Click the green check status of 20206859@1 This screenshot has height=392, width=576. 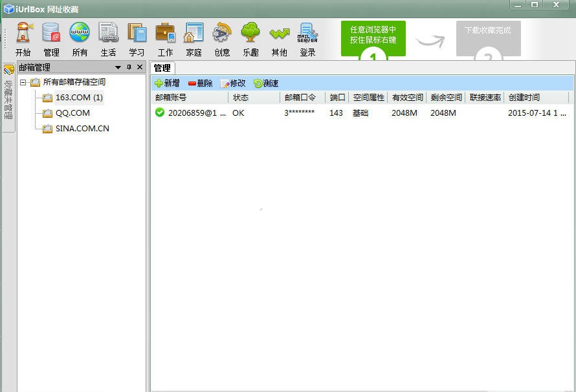[x=161, y=113]
